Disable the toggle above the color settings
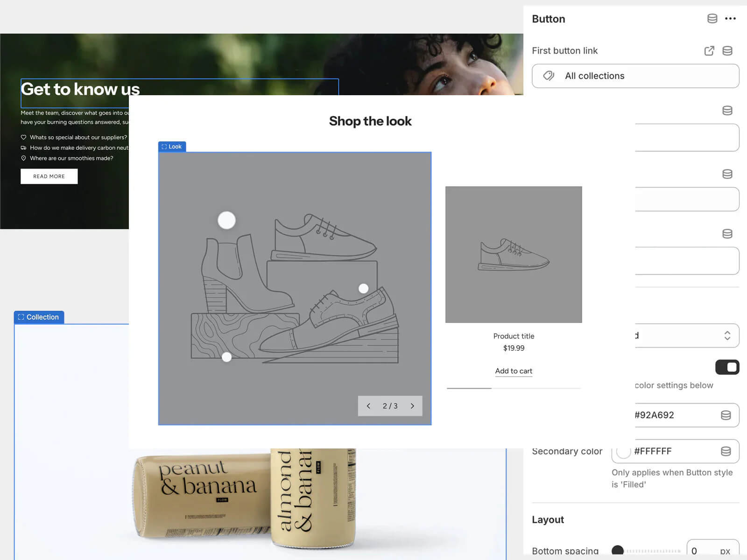The height and width of the screenshot is (560, 747). point(728,367)
